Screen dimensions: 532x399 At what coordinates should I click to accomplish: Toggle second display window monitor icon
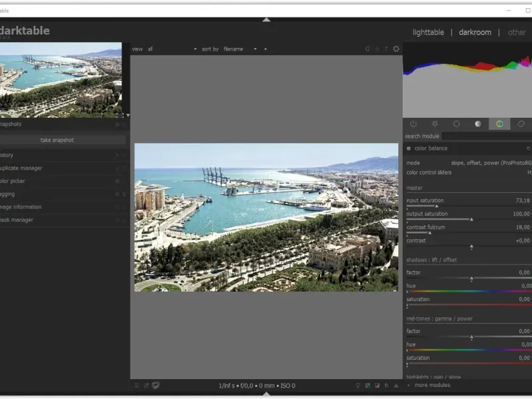click(156, 385)
